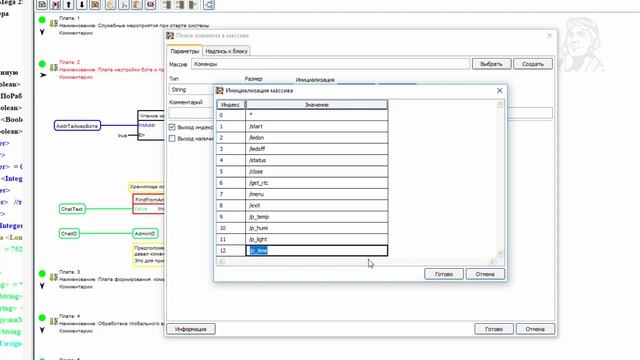This screenshot has width=640, height=360.
Task: Click the edited value cell at index 12
Action: pos(317,251)
